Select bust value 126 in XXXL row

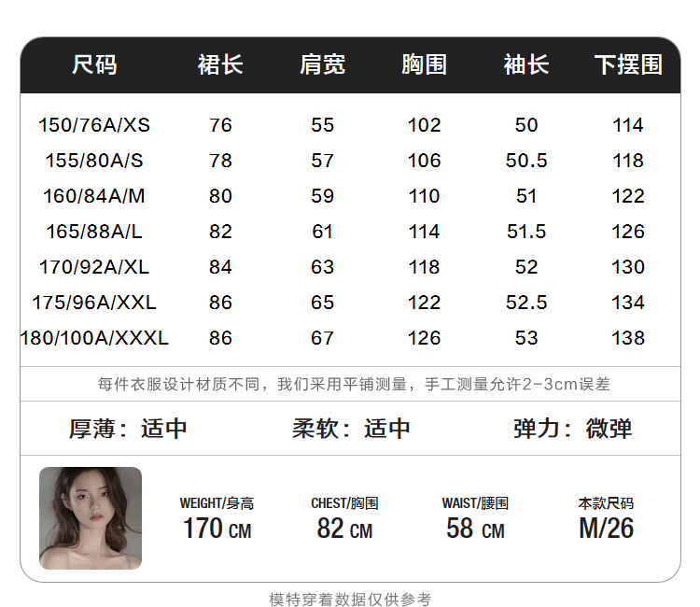click(x=424, y=338)
